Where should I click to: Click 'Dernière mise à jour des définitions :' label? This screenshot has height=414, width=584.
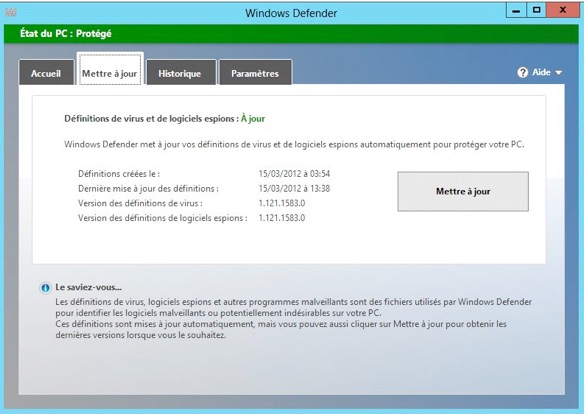pos(148,189)
